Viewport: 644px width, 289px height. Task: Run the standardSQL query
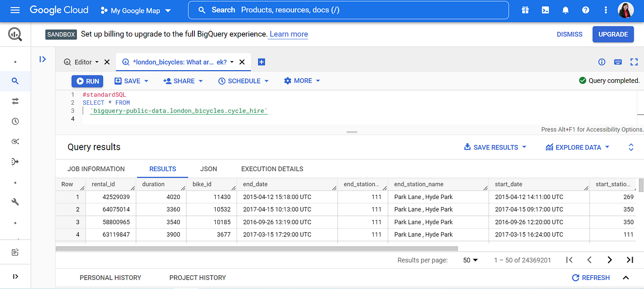[x=87, y=81]
